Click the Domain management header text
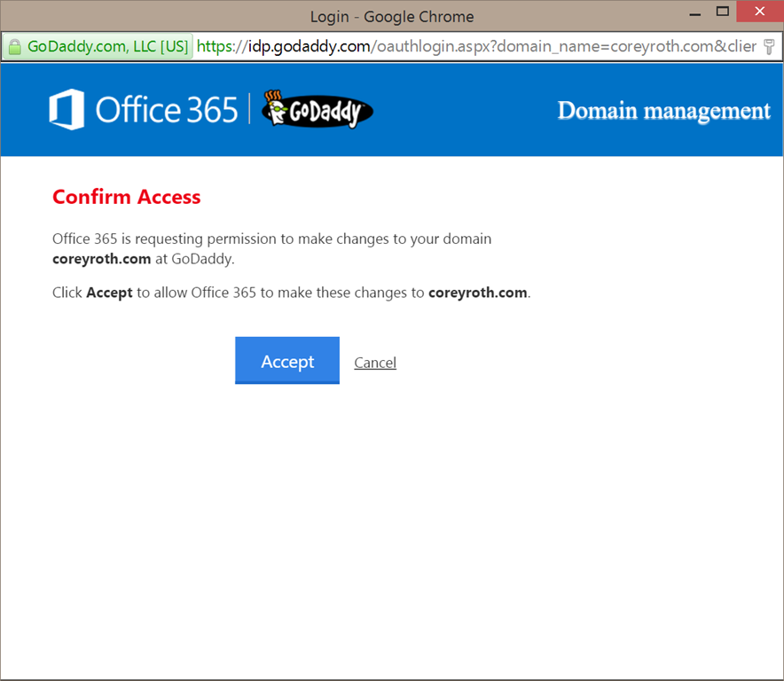This screenshot has height=681, width=784. tap(664, 111)
